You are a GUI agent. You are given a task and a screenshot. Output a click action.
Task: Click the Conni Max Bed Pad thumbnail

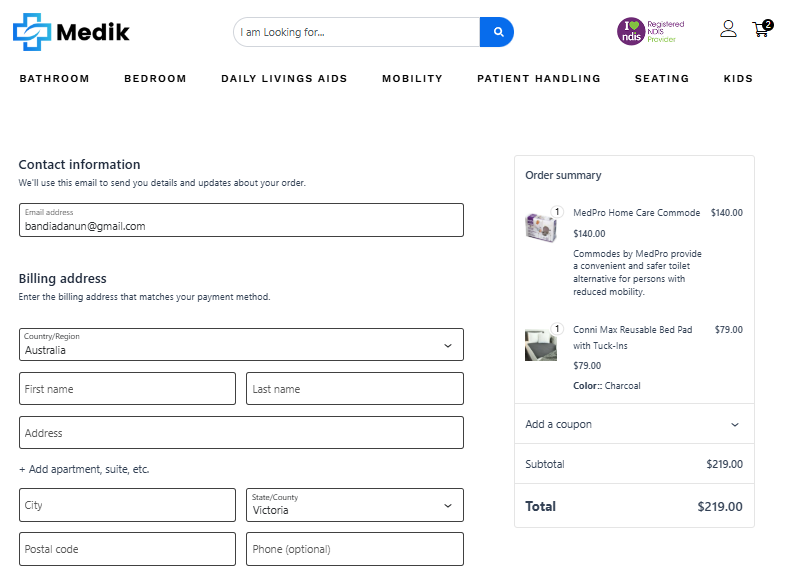pyautogui.click(x=540, y=343)
